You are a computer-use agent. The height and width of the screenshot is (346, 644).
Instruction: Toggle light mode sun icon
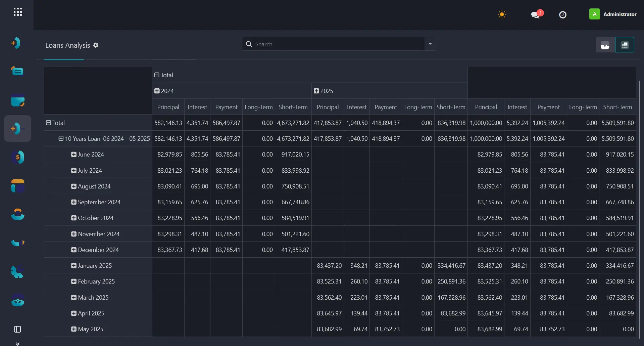(x=502, y=14)
